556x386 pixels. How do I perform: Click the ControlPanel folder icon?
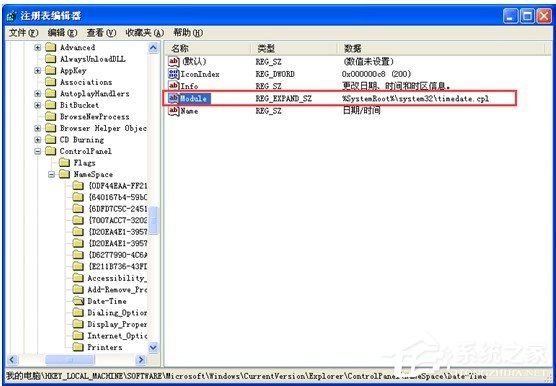(51, 151)
